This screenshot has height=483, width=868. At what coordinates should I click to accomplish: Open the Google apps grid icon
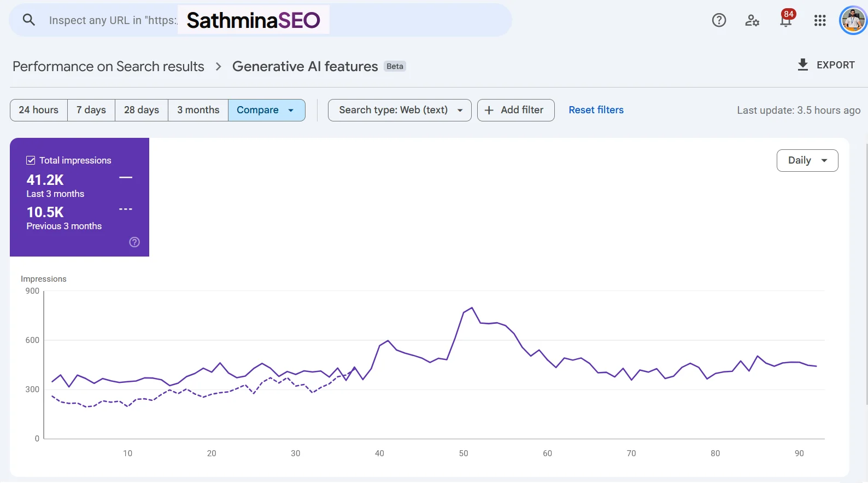(820, 20)
